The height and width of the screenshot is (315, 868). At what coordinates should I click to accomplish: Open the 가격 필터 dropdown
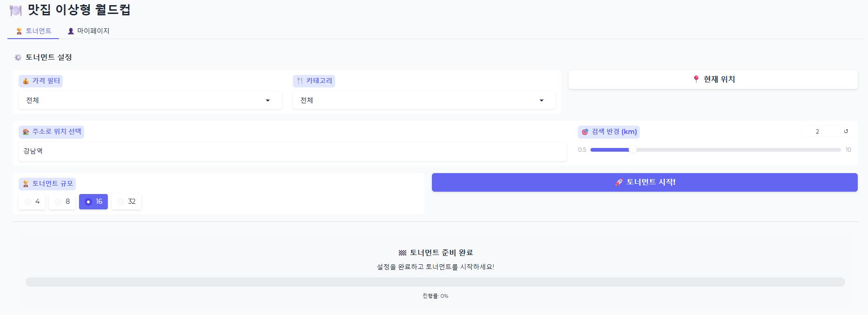150,101
